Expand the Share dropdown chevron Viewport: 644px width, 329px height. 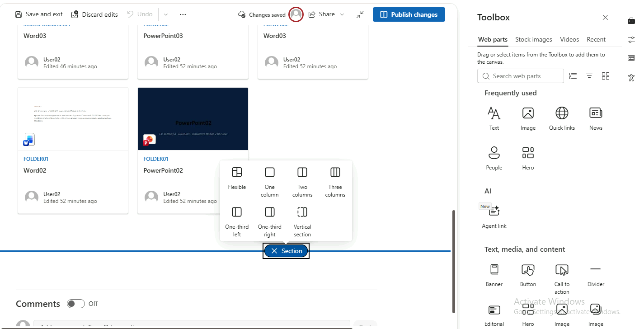point(342,14)
